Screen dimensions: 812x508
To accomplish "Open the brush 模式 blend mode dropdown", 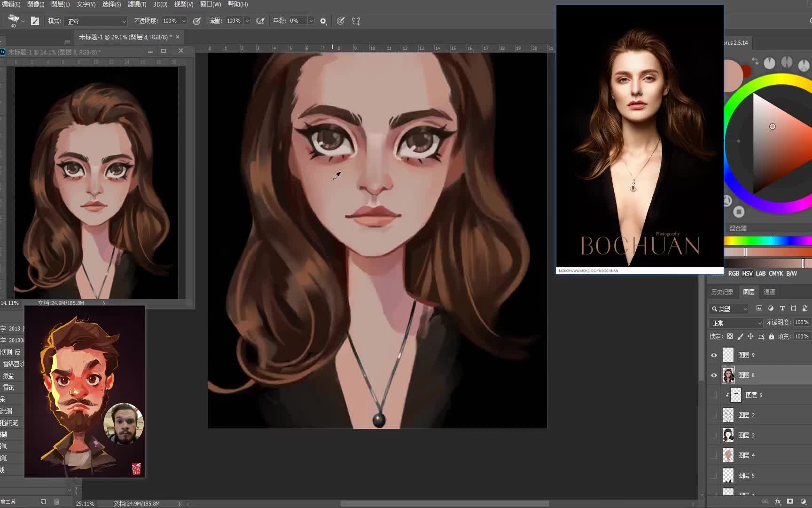I will 96,21.
